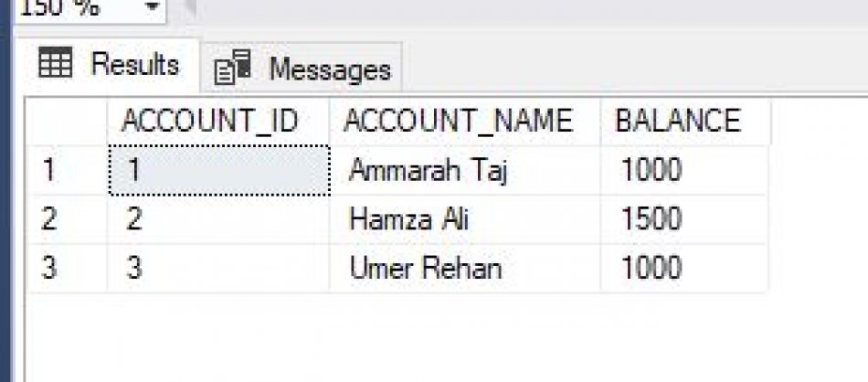Select entire row 3 via row header
This screenshot has height=382, width=868.
coord(66,268)
